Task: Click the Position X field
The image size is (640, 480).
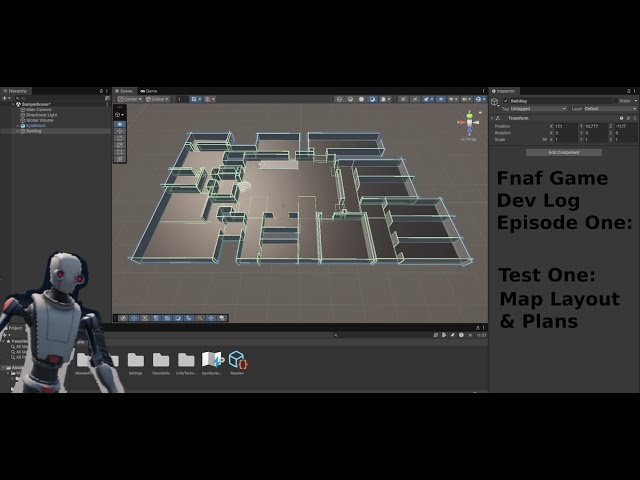Action: 566,127
